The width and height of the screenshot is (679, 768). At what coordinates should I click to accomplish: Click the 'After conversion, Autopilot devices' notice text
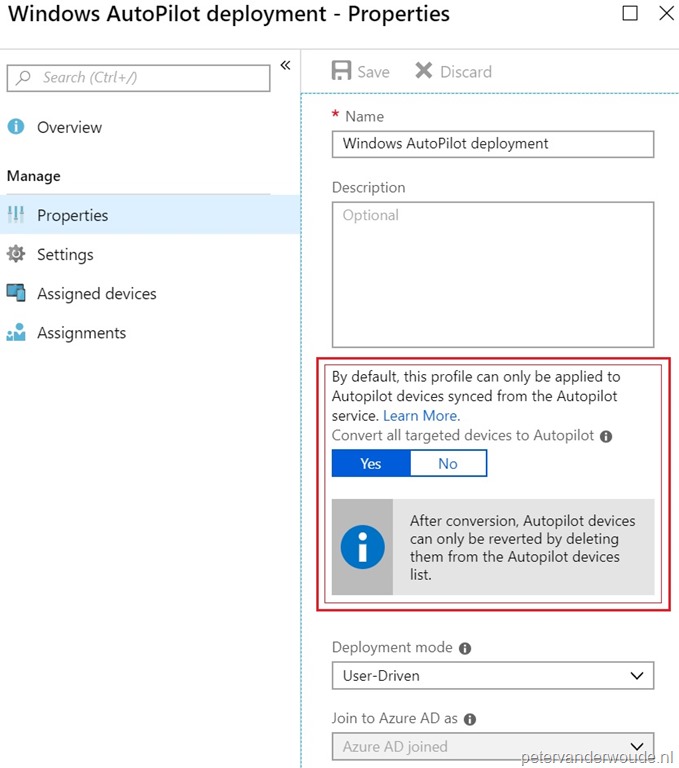(522, 548)
